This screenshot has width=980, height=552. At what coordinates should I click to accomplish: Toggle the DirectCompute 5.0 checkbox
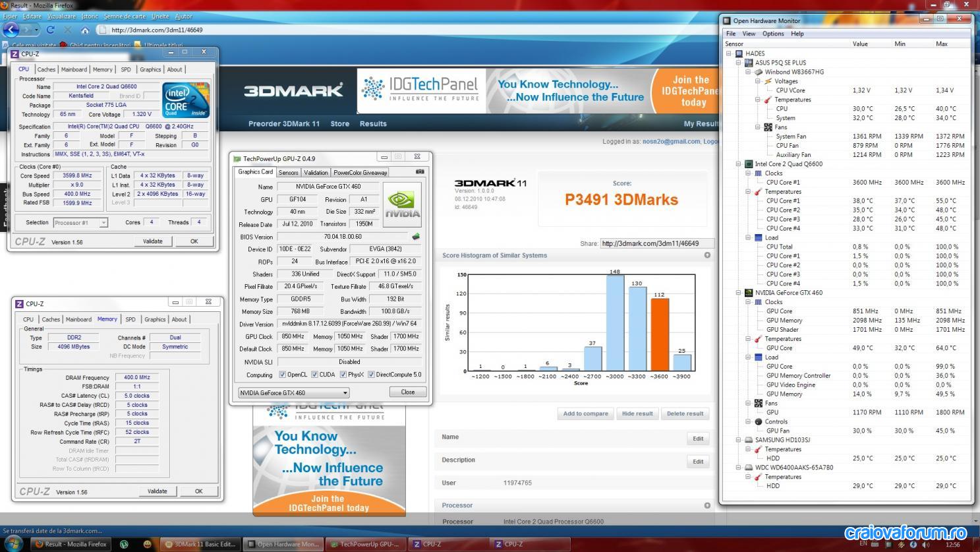click(x=370, y=375)
